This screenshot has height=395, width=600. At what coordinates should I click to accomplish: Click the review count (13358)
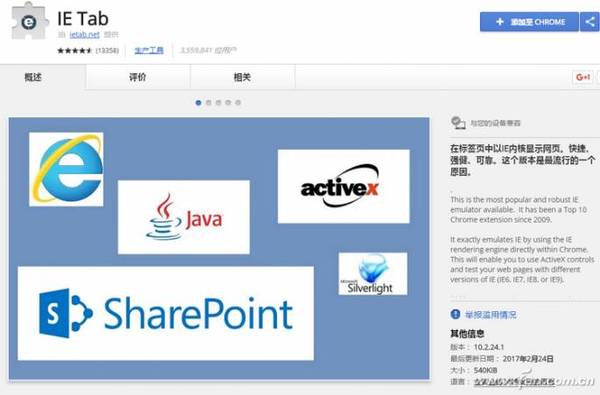click(x=107, y=50)
